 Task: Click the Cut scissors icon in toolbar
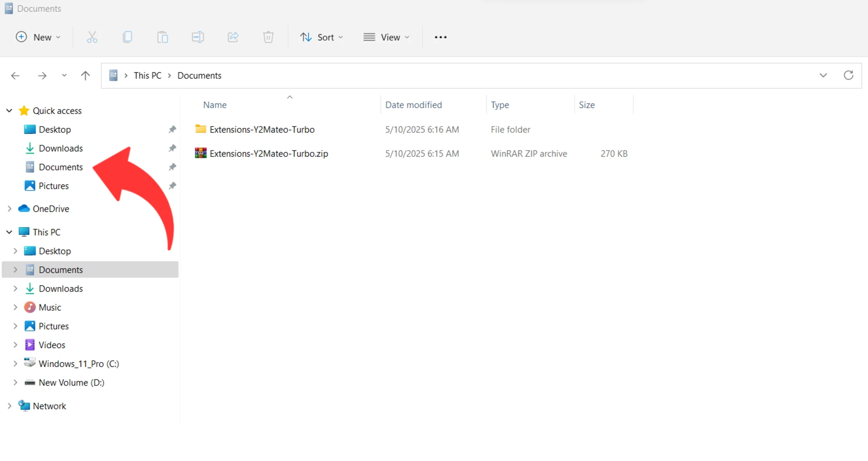pyautogui.click(x=92, y=37)
